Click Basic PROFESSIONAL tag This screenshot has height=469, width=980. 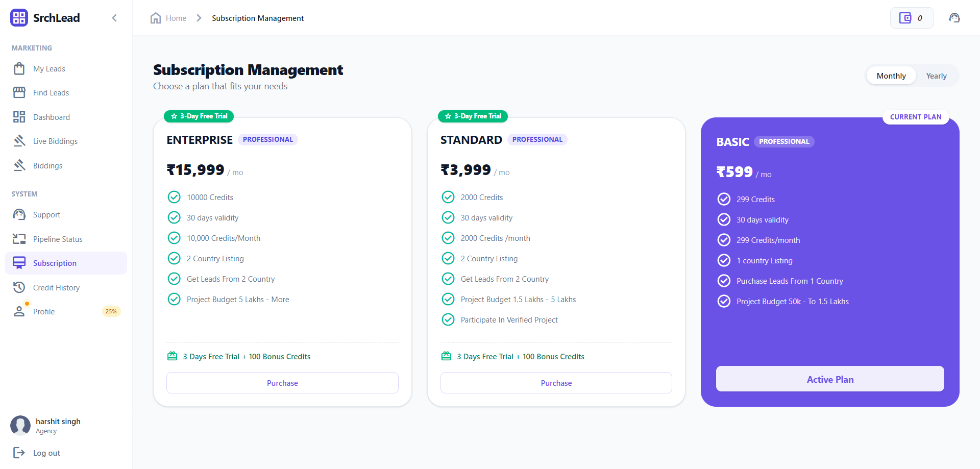pos(784,141)
